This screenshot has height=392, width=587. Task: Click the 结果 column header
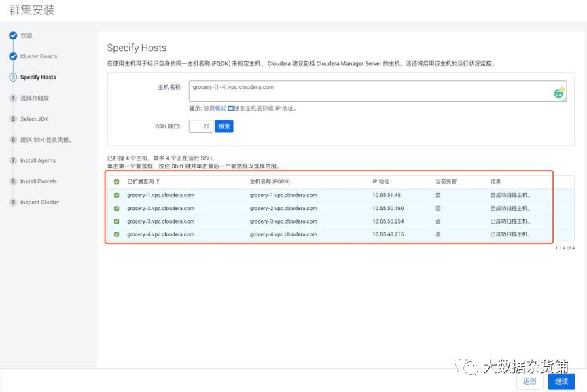pos(495,181)
